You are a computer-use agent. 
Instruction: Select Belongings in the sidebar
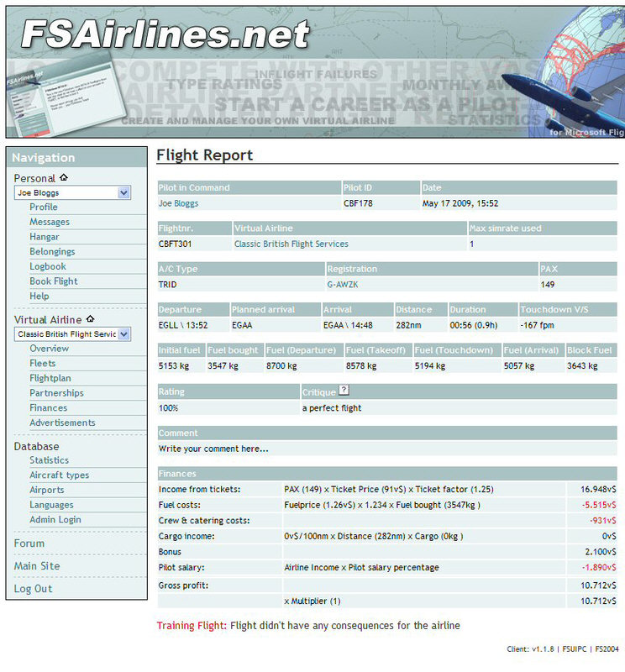[52, 251]
